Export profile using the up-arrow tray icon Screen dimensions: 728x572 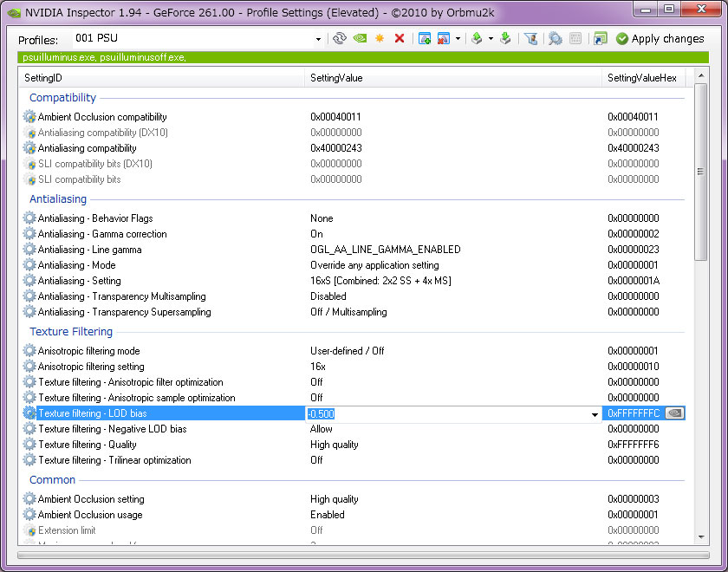pos(477,38)
